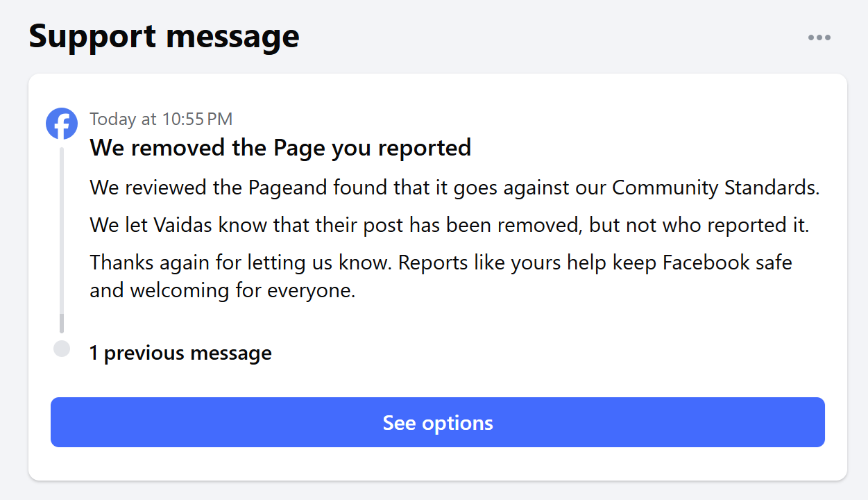This screenshot has height=500, width=868.
Task: Click the dark end of the thread line
Action: pyautogui.click(x=62, y=324)
